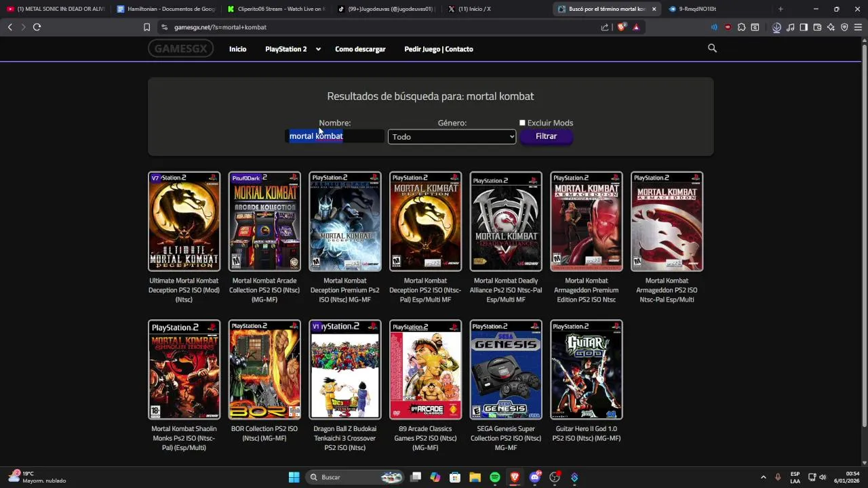The width and height of the screenshot is (868, 488).
Task: Click the Filtrar button
Action: (546, 136)
